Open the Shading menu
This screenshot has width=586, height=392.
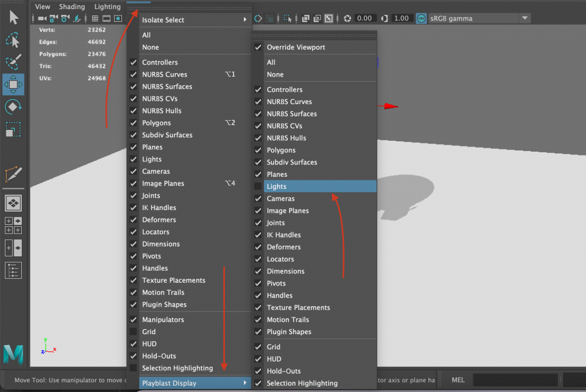point(72,7)
